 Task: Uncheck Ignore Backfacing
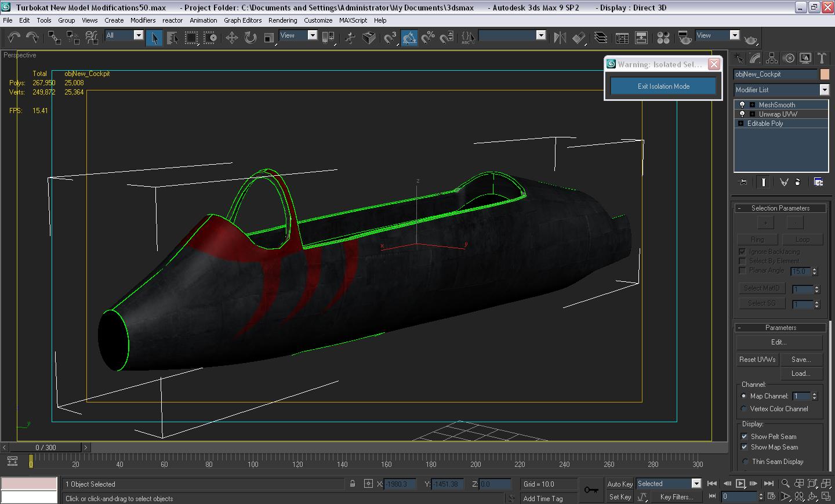[742, 252]
